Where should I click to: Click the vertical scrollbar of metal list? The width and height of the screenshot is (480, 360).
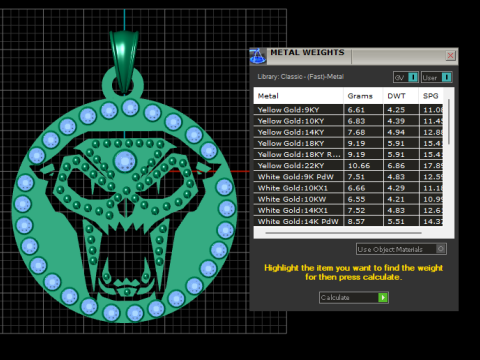point(449,122)
